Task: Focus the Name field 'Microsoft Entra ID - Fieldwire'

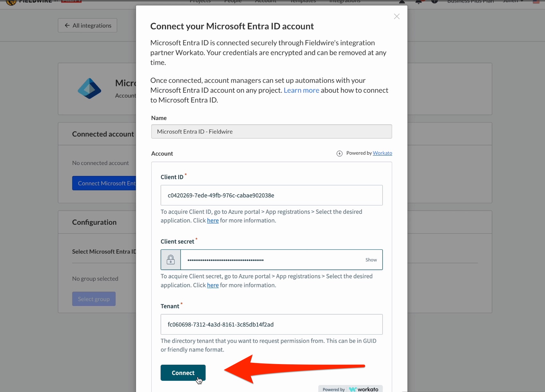Action: click(271, 132)
